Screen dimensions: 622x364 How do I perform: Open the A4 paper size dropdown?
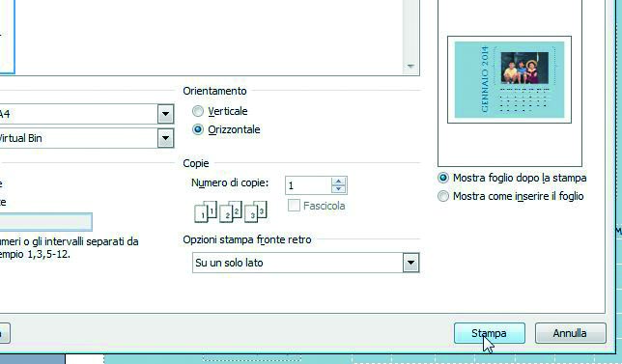pos(165,114)
